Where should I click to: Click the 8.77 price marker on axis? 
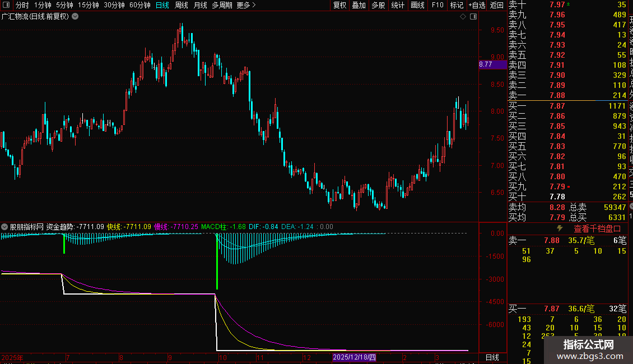(492, 64)
